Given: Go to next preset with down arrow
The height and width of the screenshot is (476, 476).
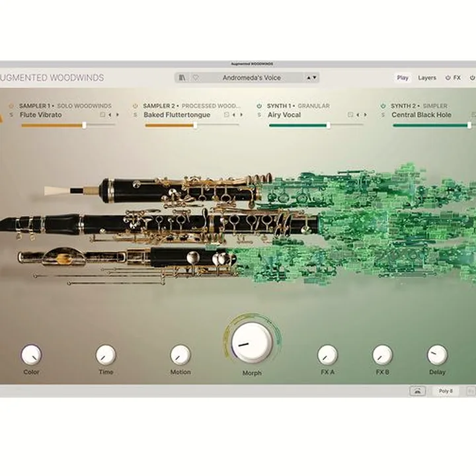Looking at the screenshot, I should coord(315,78).
